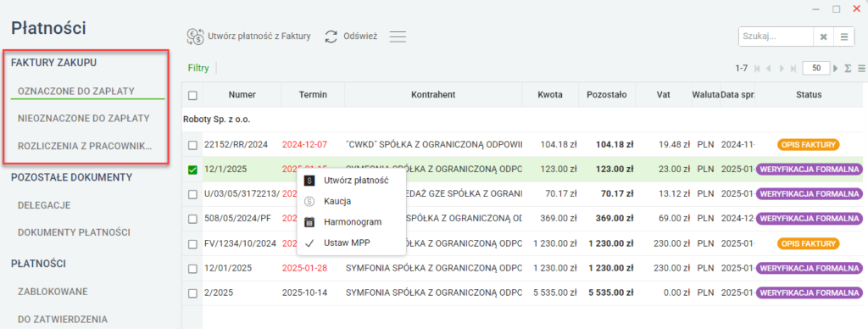Viewport: 868px width, 329px height.
Task: Choose Utwórz płatność in context menu
Action: pos(352,181)
